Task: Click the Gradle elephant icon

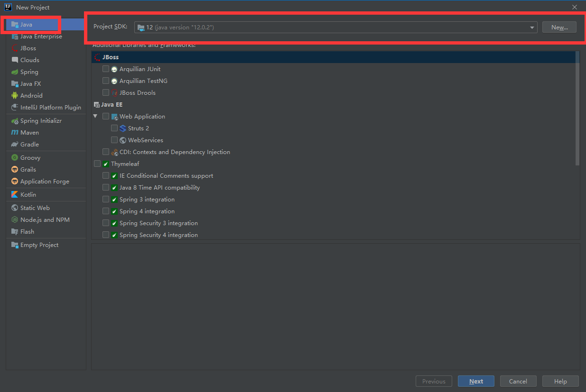Action: [x=15, y=145]
